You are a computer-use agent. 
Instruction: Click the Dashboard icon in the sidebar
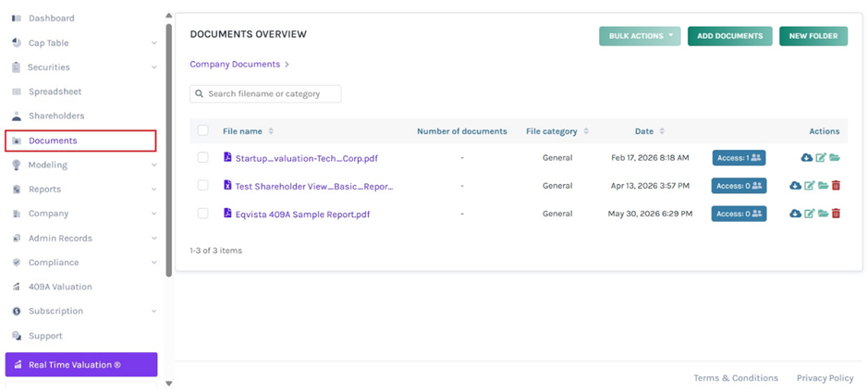17,18
